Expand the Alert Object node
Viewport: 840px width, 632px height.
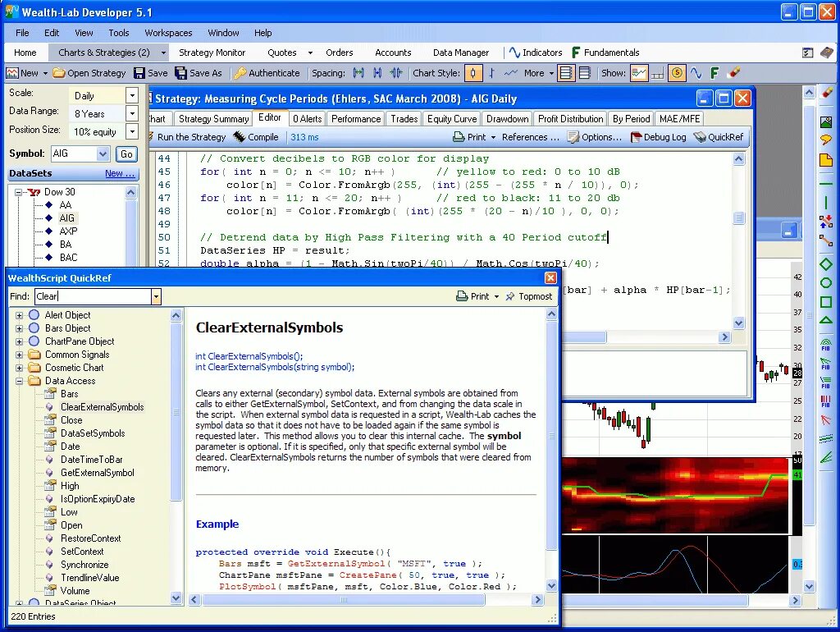coord(20,315)
